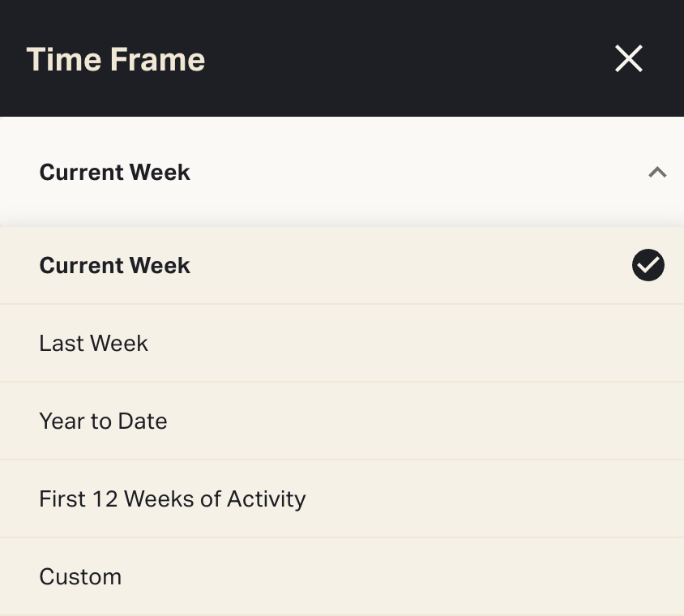Close the Time Frame panel

point(629,58)
